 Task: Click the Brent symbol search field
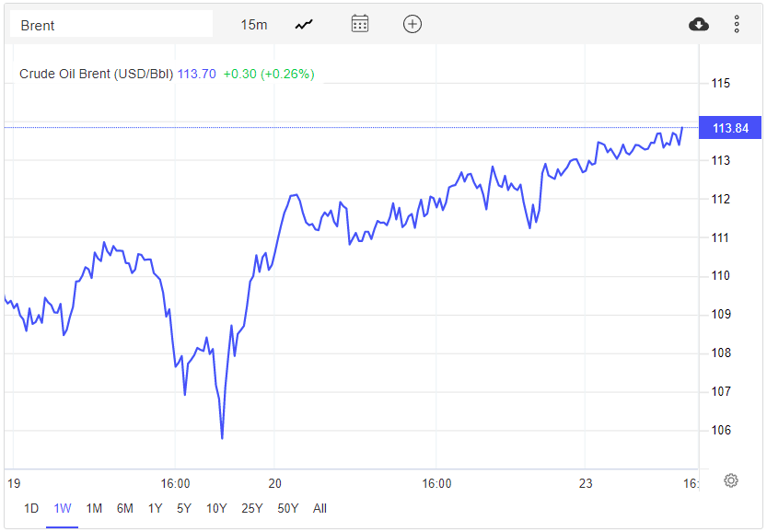point(110,25)
